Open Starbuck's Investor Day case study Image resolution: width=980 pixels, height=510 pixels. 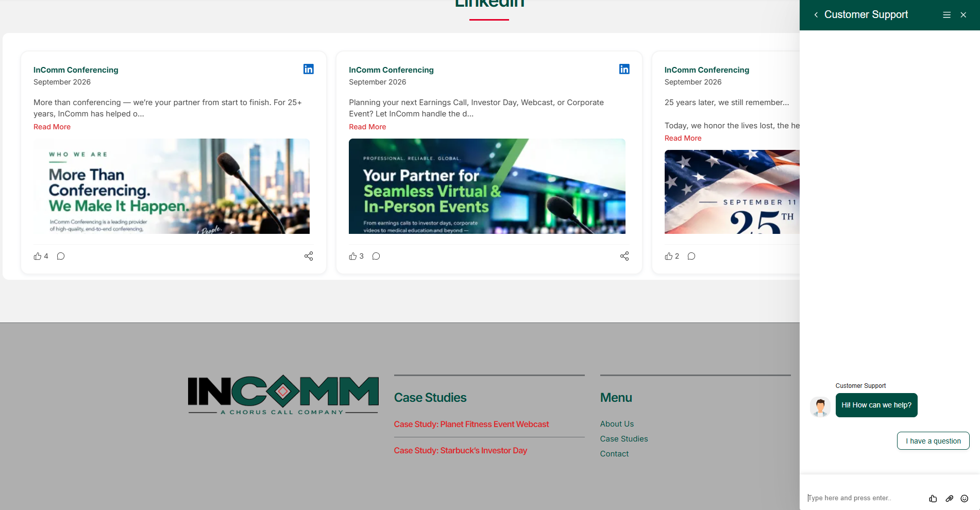point(460,450)
